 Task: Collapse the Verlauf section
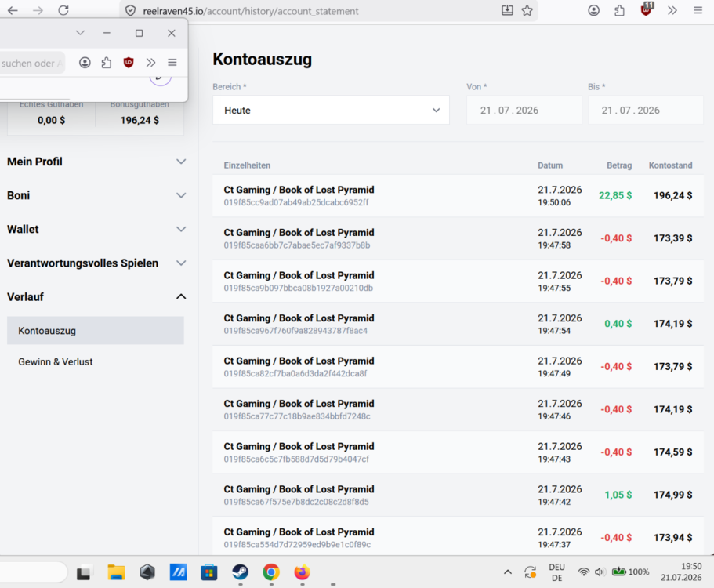[96, 297]
